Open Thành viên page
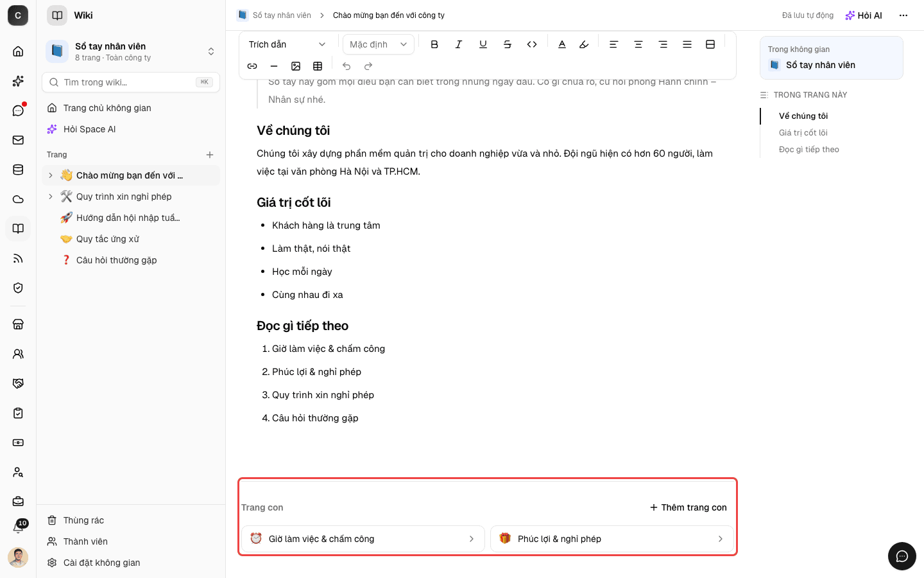Screen dimensions: 924x578 click(x=131, y=541)
